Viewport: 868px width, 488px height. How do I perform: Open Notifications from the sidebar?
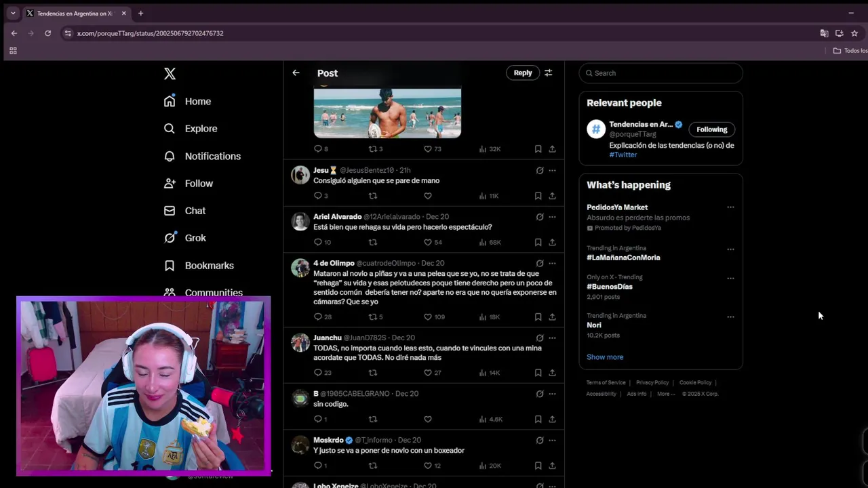202,156
